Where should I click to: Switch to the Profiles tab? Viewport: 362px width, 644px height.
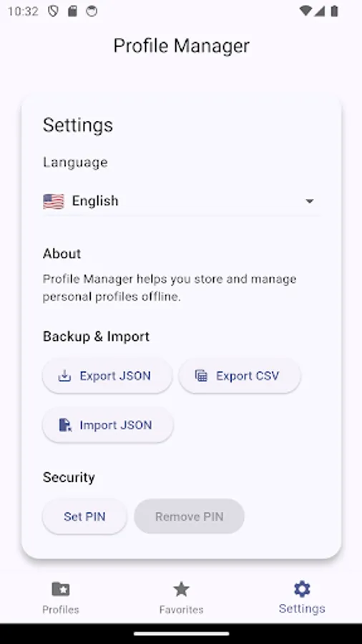click(x=61, y=597)
